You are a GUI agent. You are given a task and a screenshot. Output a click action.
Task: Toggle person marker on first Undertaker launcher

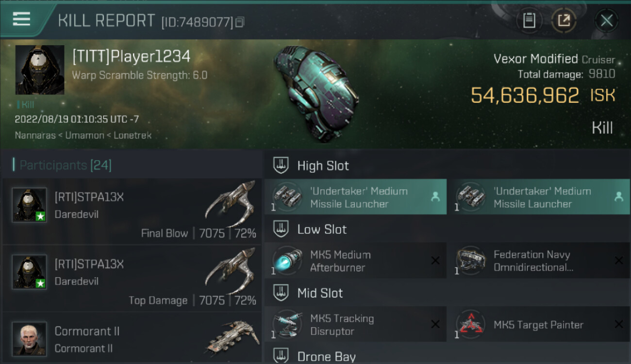point(435,197)
